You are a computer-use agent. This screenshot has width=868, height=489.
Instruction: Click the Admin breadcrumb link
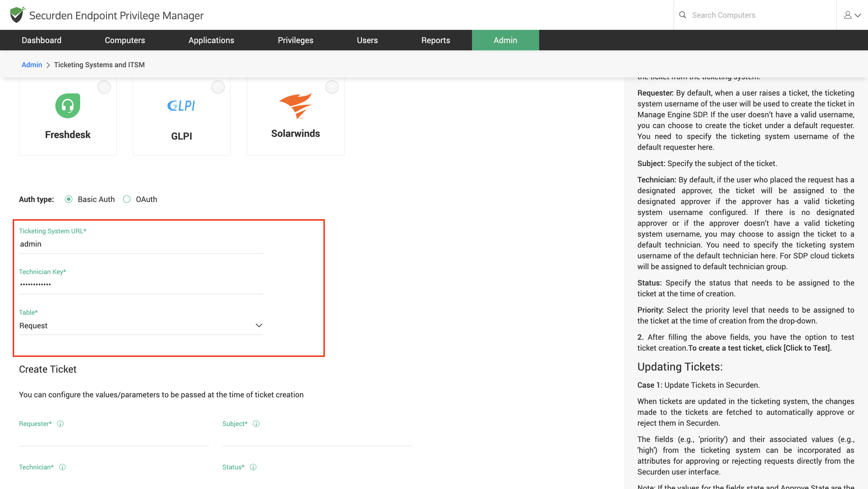point(32,65)
